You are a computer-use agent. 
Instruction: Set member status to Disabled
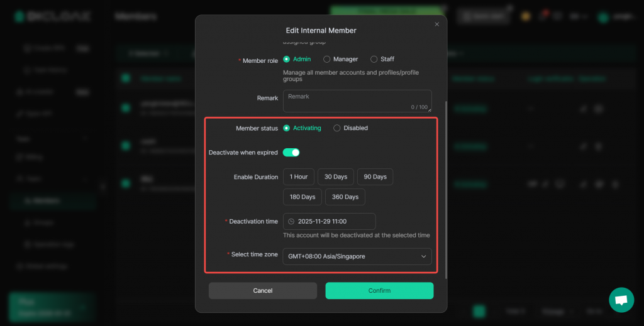(x=337, y=128)
